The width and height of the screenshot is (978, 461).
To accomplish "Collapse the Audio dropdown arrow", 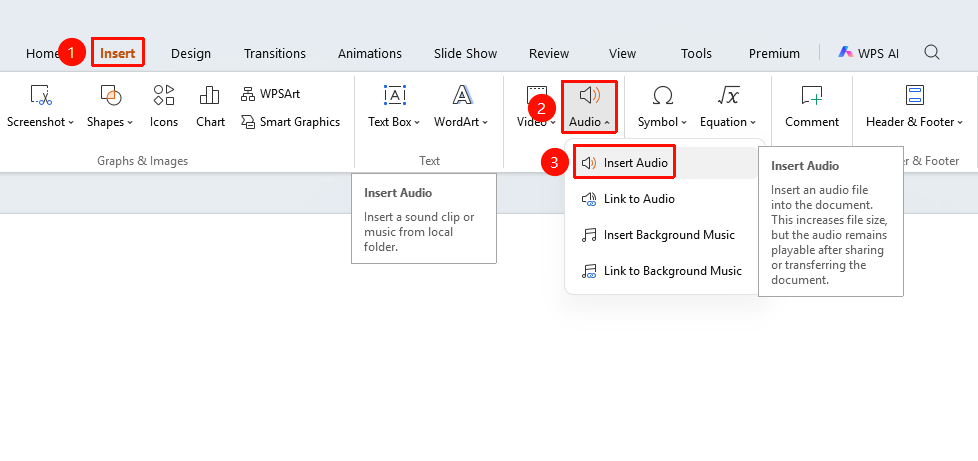I will pyautogui.click(x=607, y=123).
